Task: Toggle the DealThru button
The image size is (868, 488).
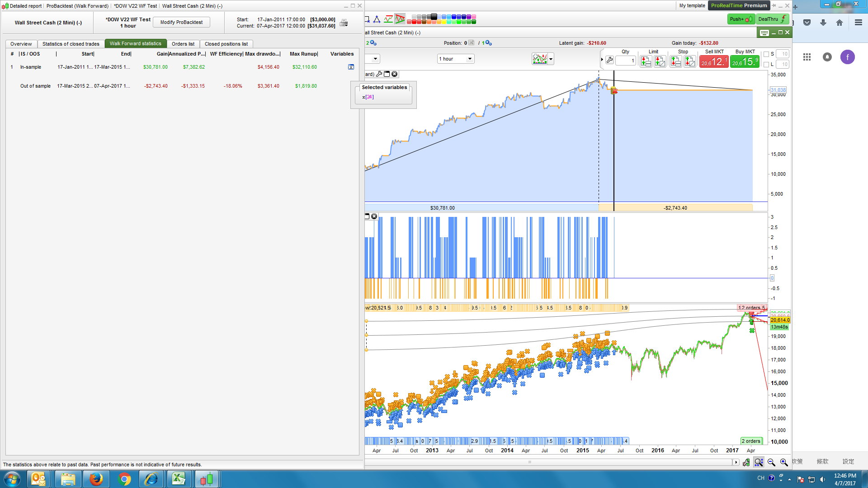Action: (x=772, y=19)
